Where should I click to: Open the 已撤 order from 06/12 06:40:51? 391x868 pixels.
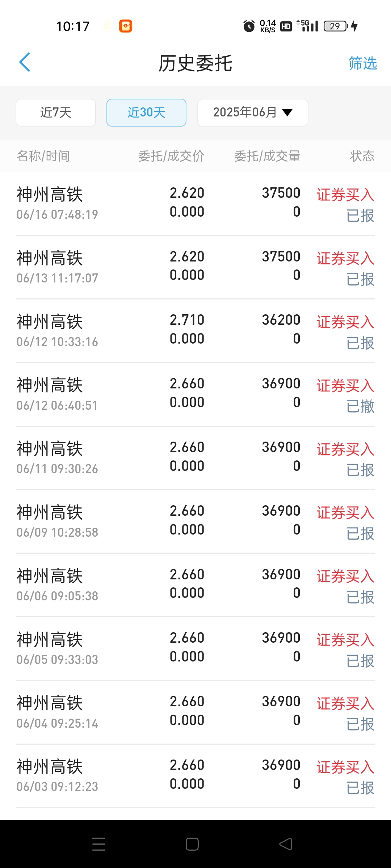(x=195, y=394)
